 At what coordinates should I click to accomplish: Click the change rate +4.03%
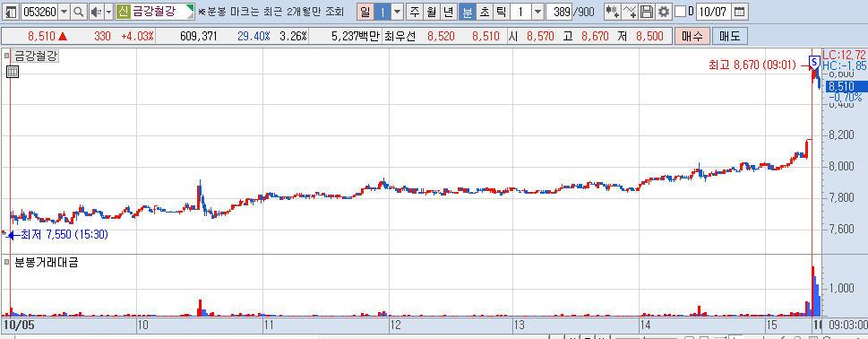click(x=138, y=37)
